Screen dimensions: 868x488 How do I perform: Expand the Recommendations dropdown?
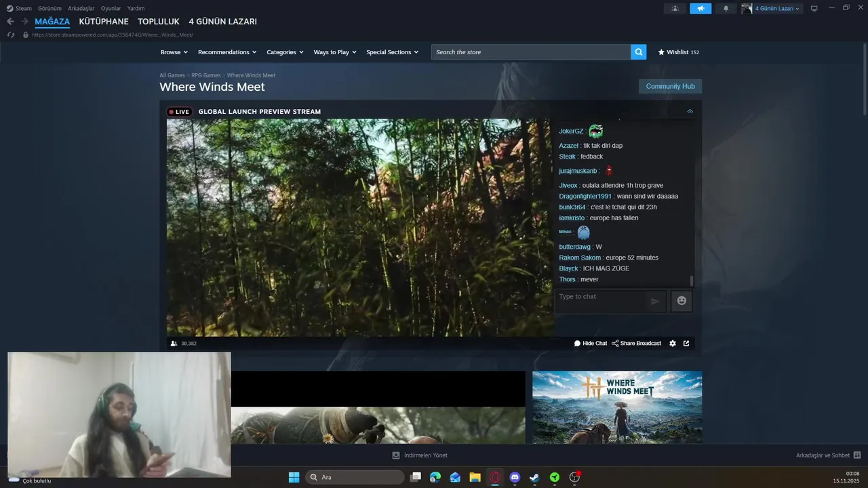pyautogui.click(x=227, y=52)
